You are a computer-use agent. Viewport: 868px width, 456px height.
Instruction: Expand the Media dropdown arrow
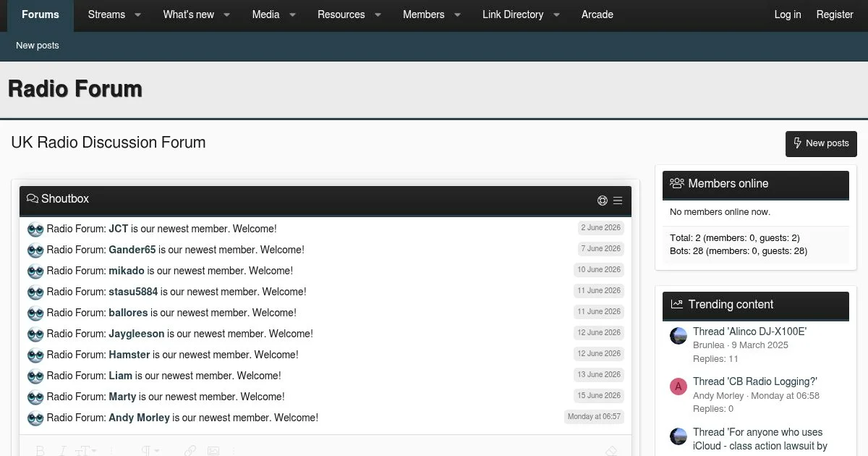click(293, 14)
